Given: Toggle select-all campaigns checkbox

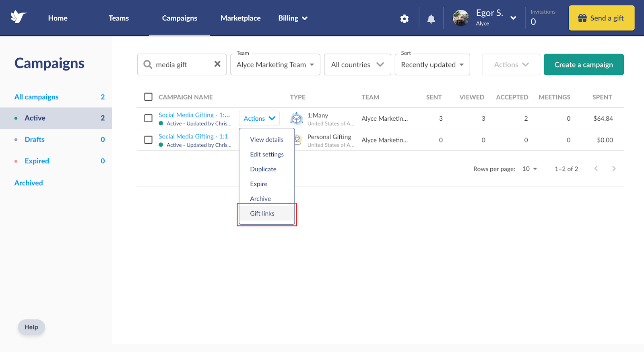Looking at the screenshot, I should (x=149, y=97).
